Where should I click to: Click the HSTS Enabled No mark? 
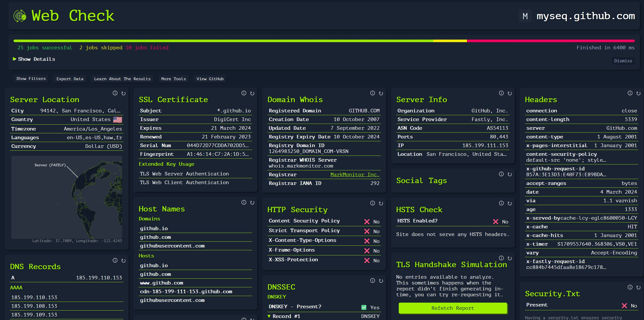(x=496, y=222)
